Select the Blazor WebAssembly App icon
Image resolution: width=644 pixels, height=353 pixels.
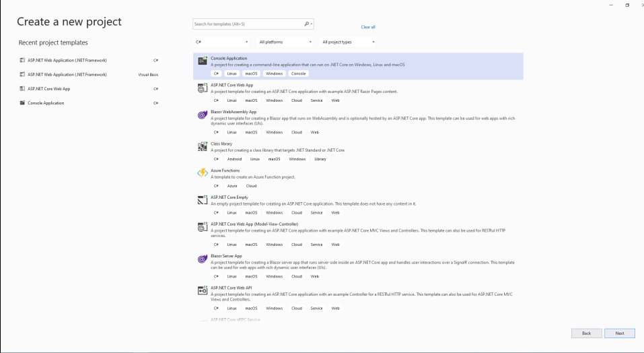(202, 115)
